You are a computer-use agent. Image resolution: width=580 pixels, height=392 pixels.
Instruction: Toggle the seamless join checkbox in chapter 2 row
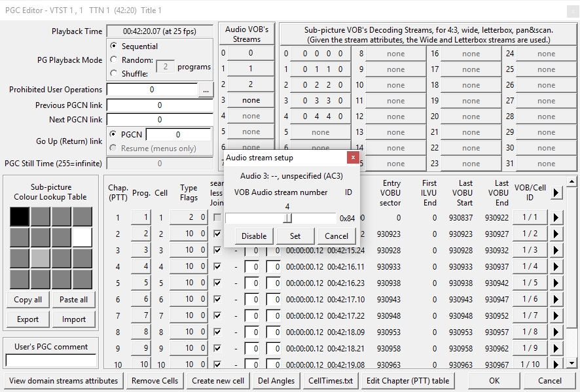coord(217,234)
